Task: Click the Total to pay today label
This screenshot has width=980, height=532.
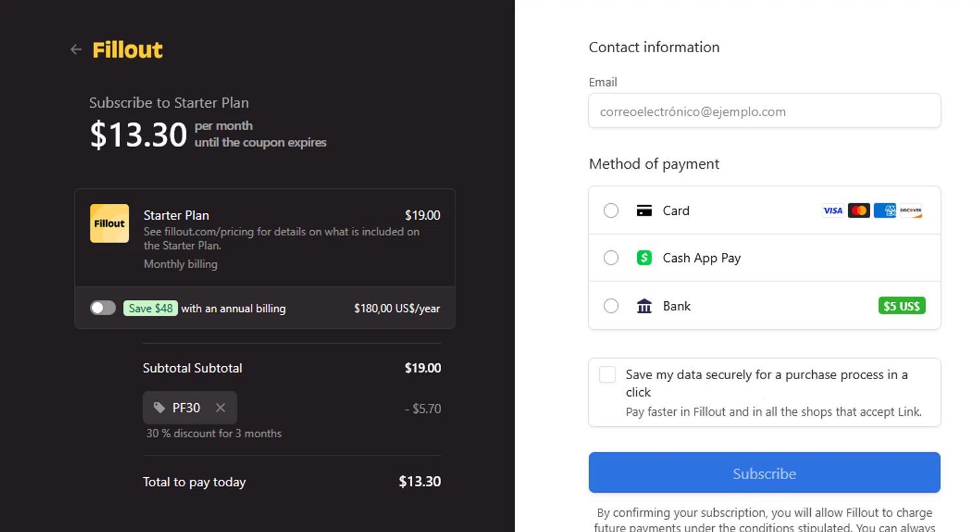Action: point(194,482)
